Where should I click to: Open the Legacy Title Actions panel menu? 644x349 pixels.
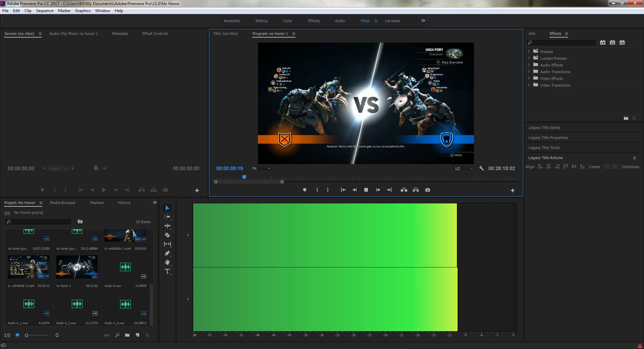click(635, 158)
